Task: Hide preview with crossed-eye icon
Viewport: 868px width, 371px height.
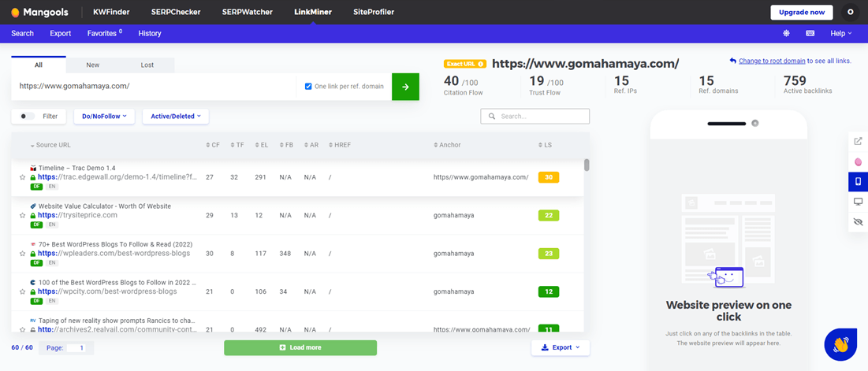Action: 858,221
